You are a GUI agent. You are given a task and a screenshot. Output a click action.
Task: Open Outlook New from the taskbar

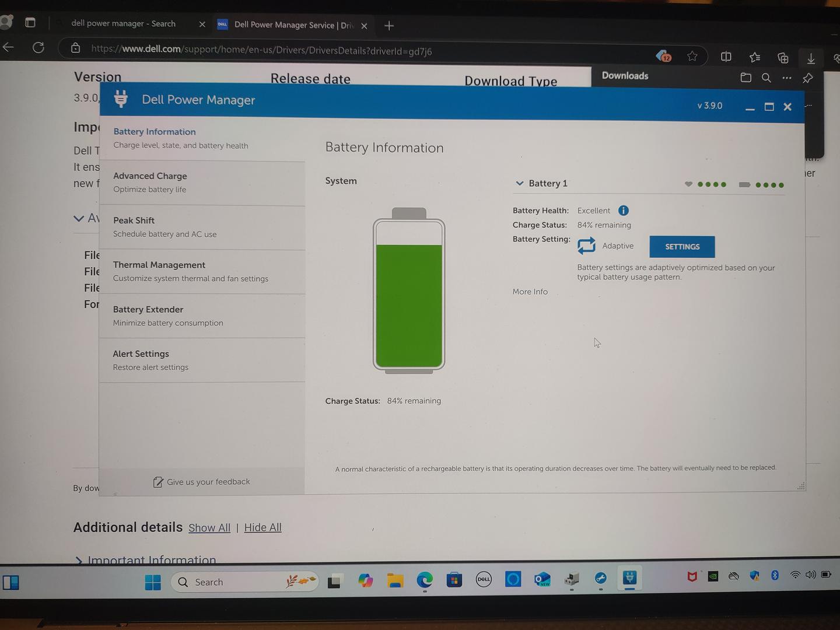(542, 579)
